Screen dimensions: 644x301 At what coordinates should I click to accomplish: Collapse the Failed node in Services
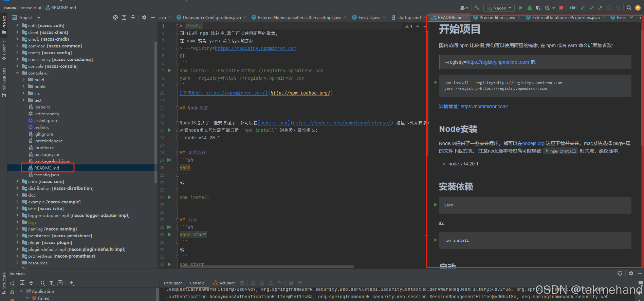pos(27,298)
